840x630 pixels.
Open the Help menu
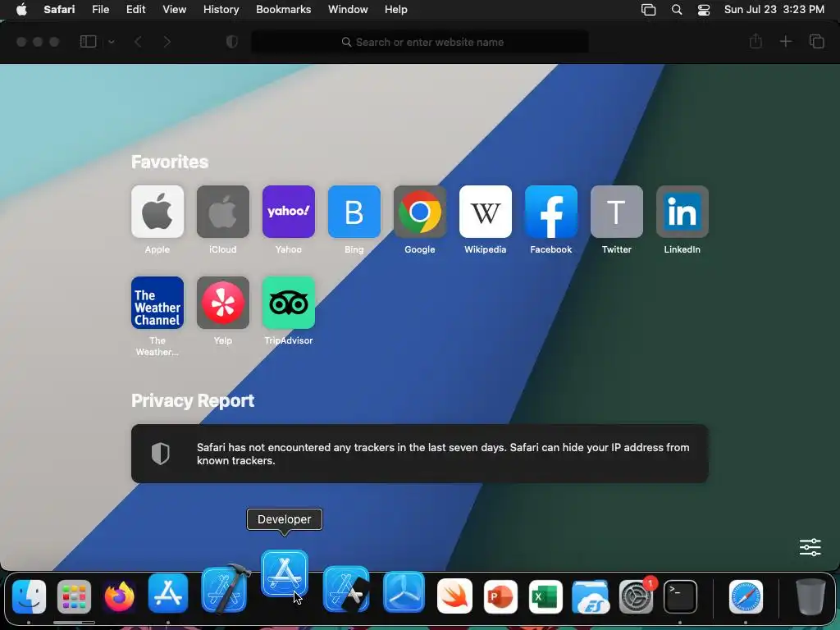click(396, 10)
